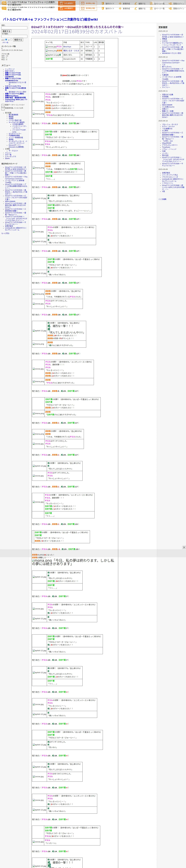This screenshot has height=868, width=186.
Task: Open その他の雑談所 link
Action: [18, 124]
